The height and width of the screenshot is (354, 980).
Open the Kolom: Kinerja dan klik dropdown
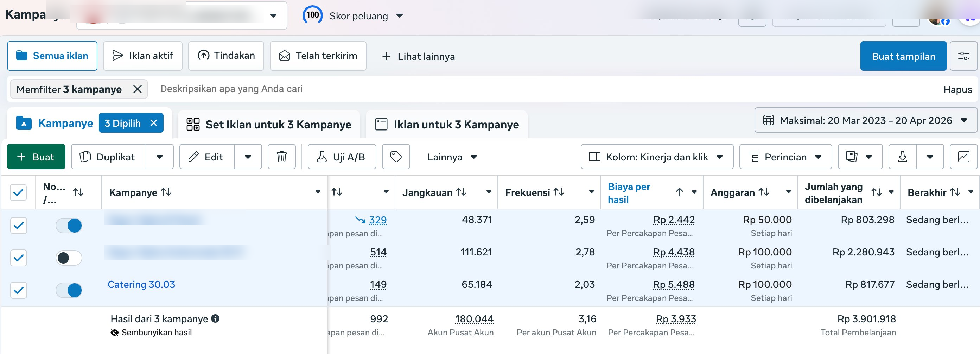(x=657, y=157)
